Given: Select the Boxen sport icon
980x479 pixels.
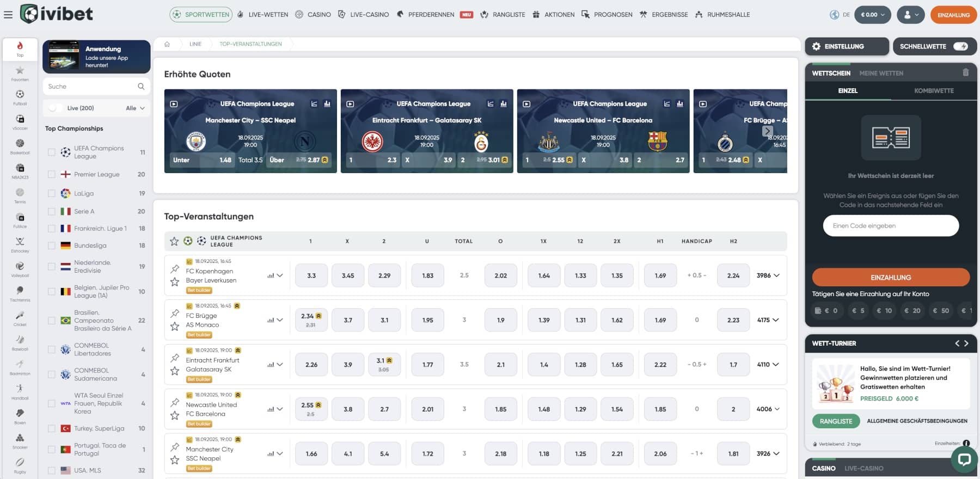Looking at the screenshot, I should pyautogui.click(x=20, y=416).
